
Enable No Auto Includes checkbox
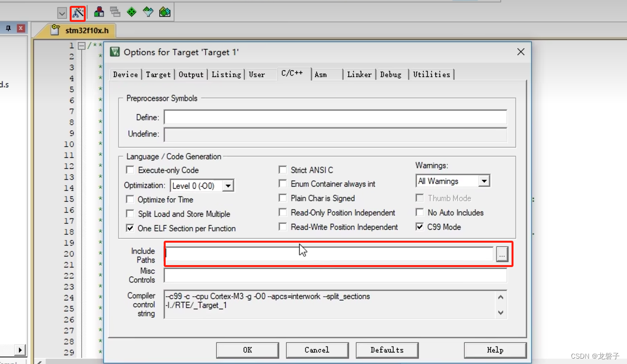419,212
